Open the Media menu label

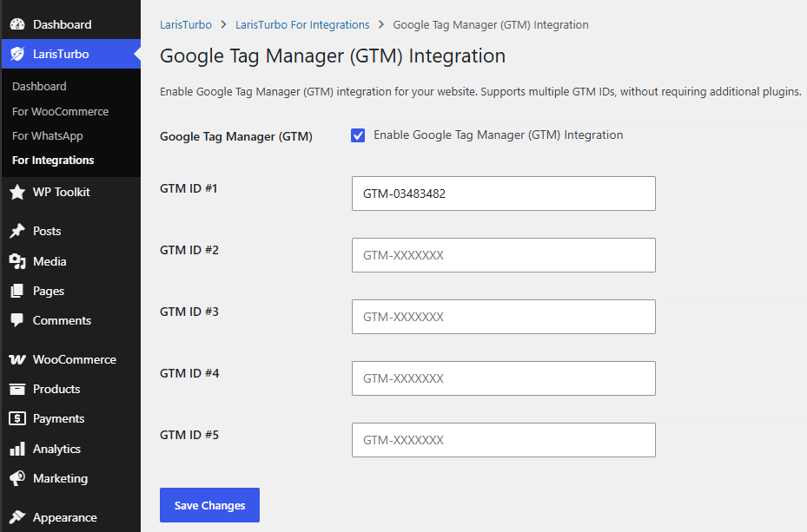coord(50,261)
